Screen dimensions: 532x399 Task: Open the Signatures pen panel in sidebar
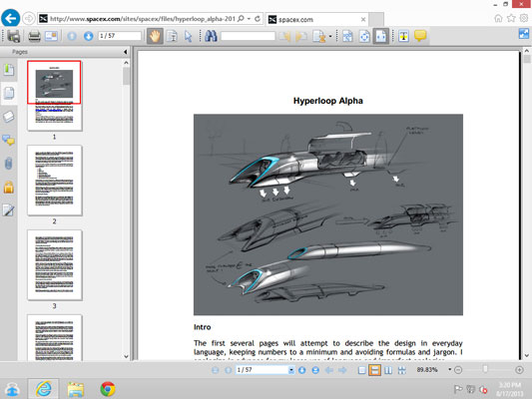pyautogui.click(x=8, y=210)
